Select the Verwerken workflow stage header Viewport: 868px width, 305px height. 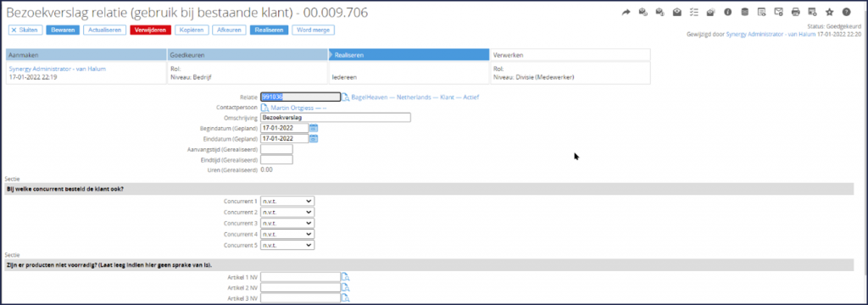[x=570, y=55]
